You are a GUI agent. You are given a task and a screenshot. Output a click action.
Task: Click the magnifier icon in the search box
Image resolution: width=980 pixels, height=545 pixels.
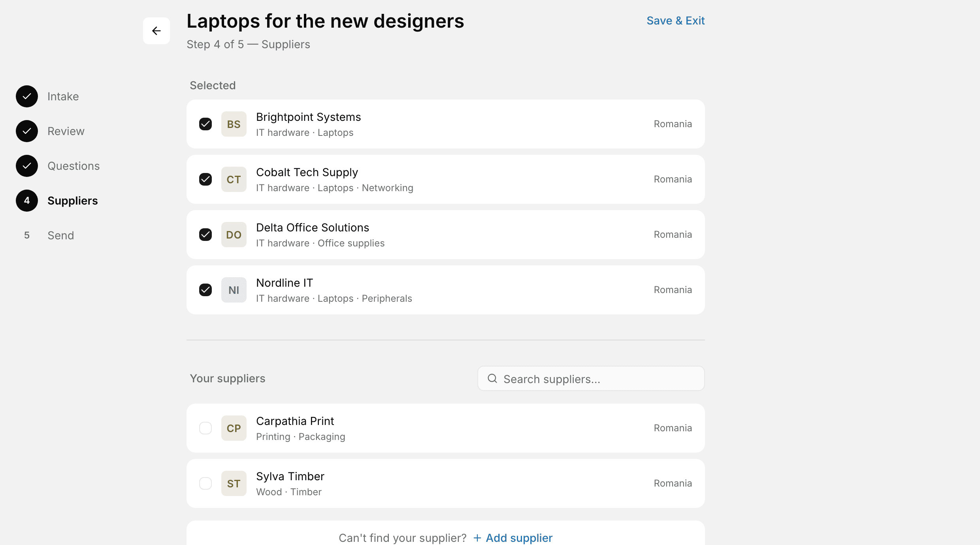(492, 378)
